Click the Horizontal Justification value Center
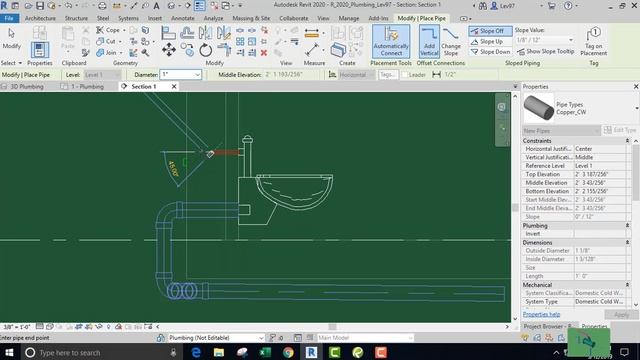Image resolution: width=640 pixels, height=360 pixels. (600, 149)
